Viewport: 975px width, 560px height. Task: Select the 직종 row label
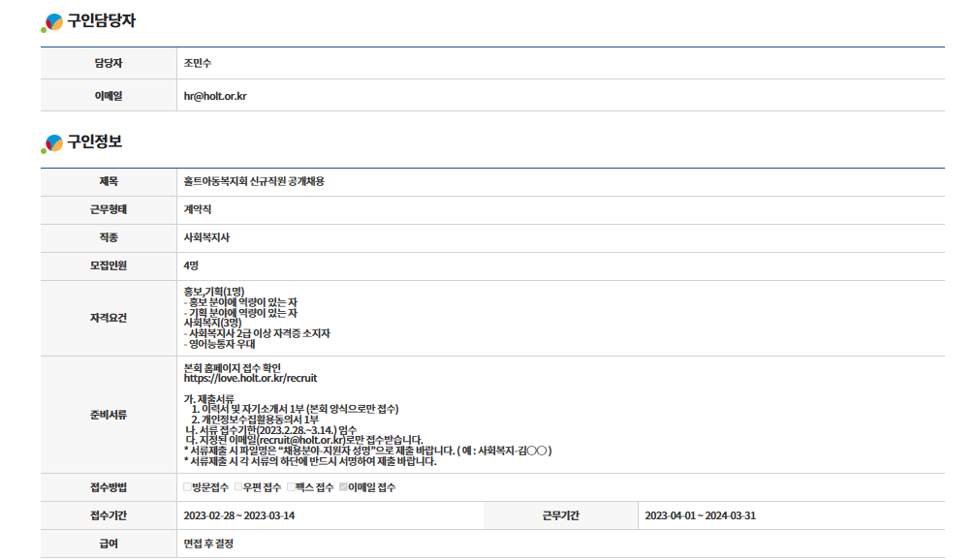(x=109, y=237)
